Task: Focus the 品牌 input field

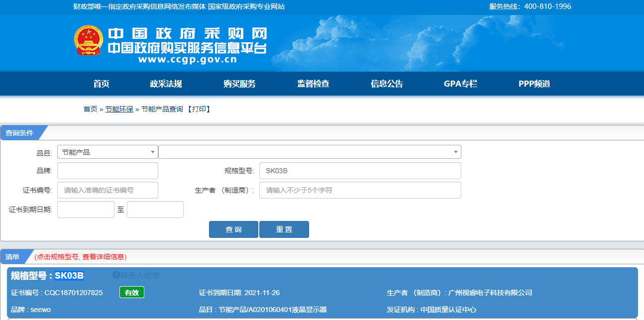Action: coord(107,171)
